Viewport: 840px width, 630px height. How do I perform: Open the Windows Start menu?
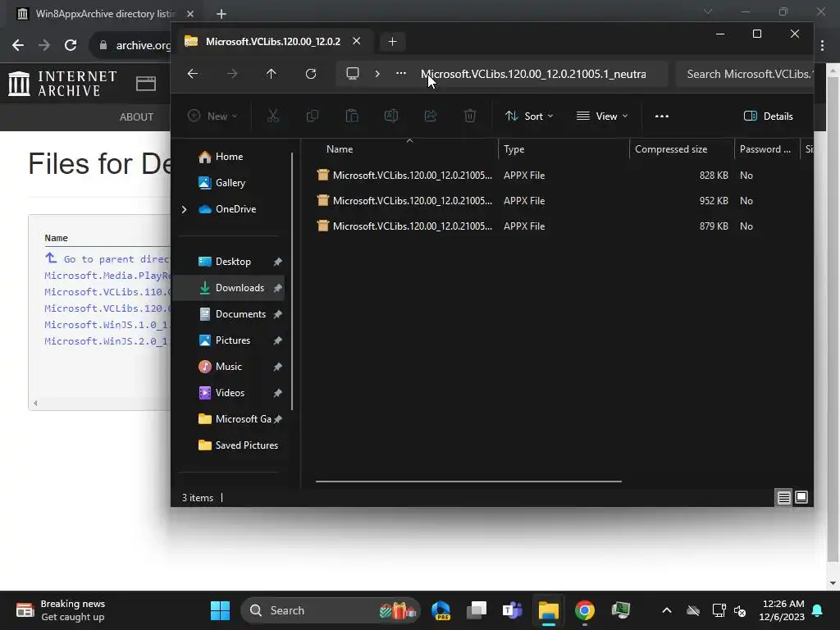[220, 610]
